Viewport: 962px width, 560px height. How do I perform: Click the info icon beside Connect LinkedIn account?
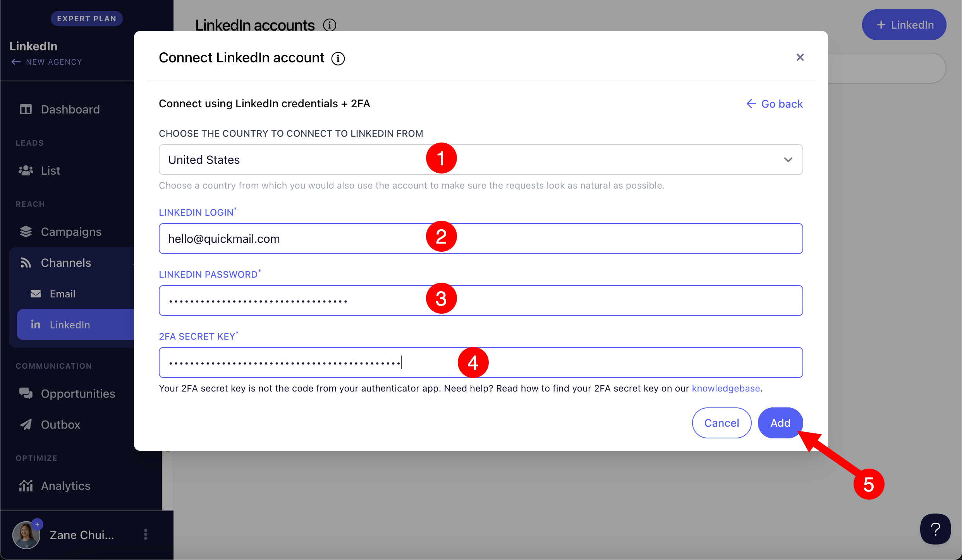[x=338, y=58]
